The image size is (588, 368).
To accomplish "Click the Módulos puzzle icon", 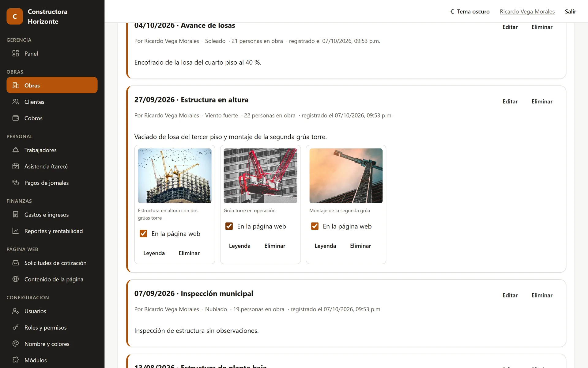I will point(16,360).
